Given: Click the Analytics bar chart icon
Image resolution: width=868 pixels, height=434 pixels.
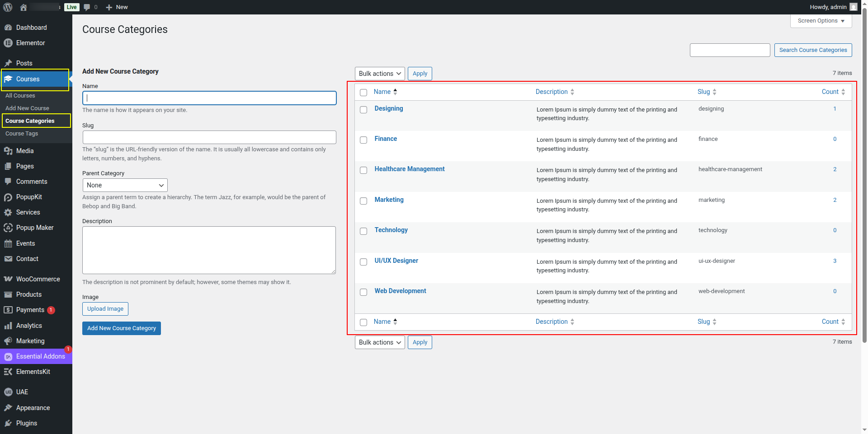Looking at the screenshot, I should pos(8,326).
